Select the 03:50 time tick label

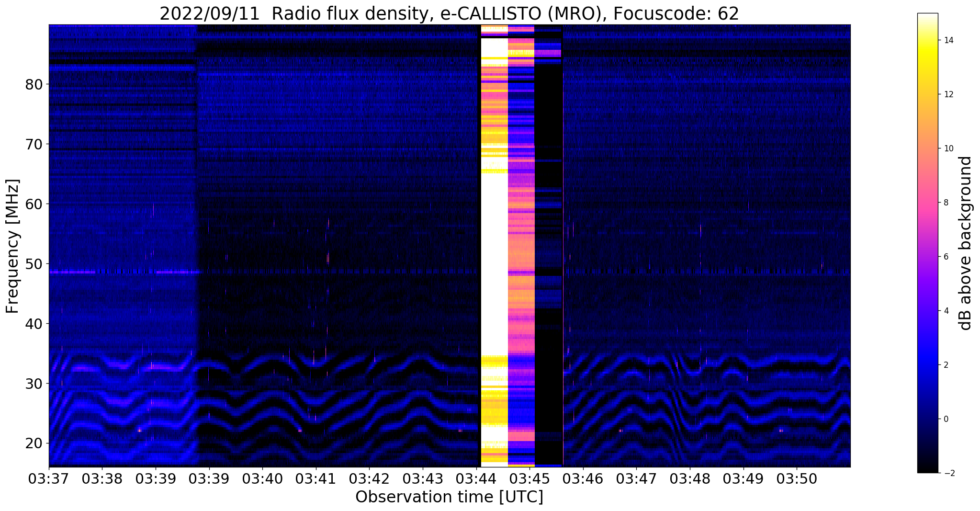tap(797, 478)
